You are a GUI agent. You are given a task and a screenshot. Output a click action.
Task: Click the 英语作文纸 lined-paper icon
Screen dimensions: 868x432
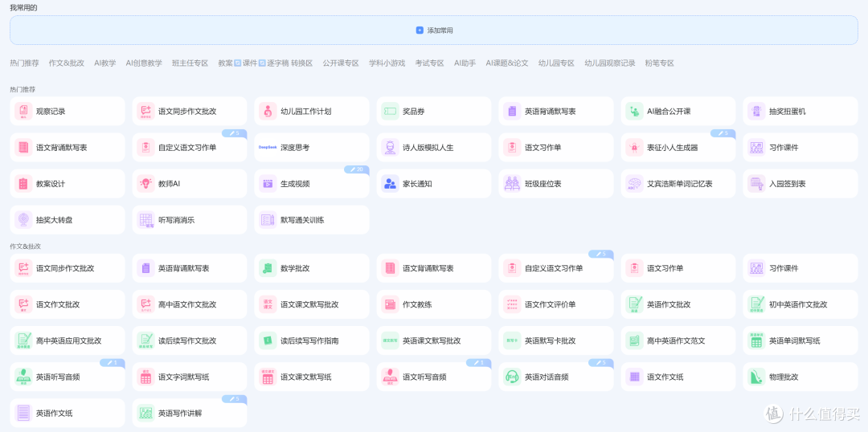click(x=24, y=414)
